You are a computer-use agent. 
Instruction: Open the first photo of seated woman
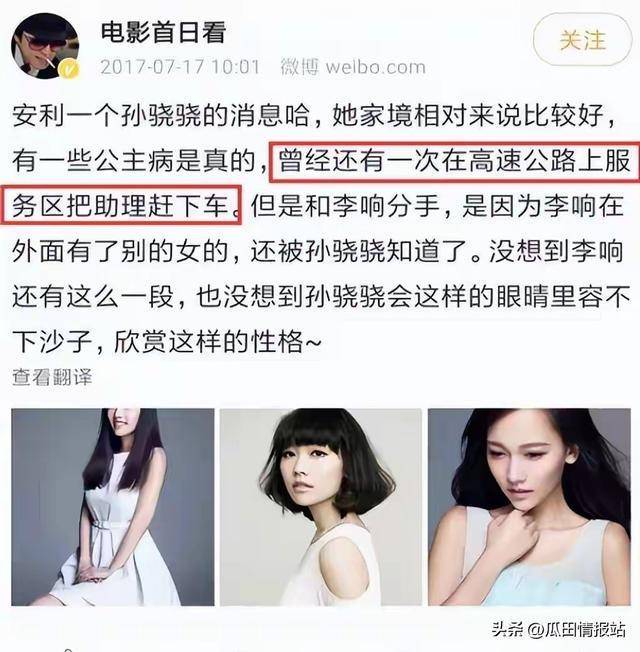coord(113,507)
